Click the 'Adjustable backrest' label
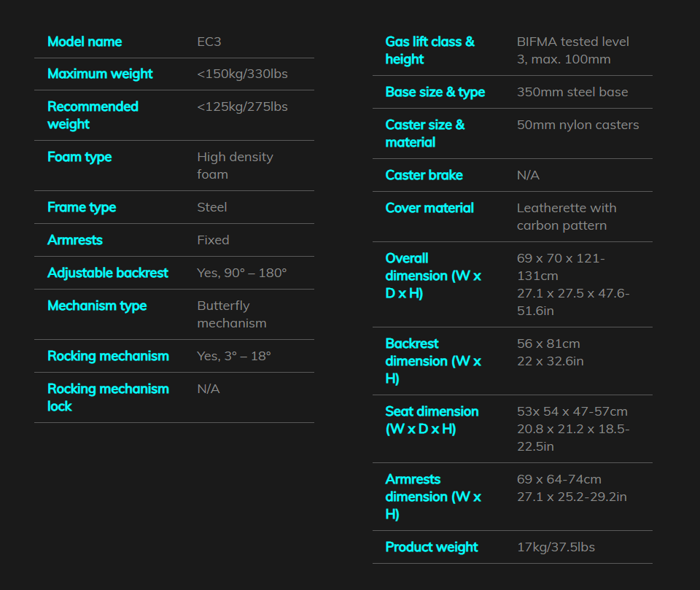Screen dimensions: 700x590 (108, 273)
